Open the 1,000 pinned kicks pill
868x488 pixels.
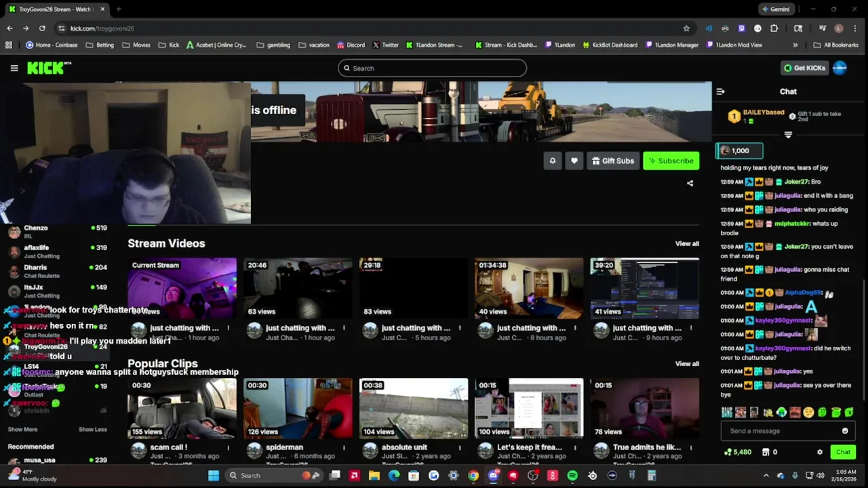(740, 150)
